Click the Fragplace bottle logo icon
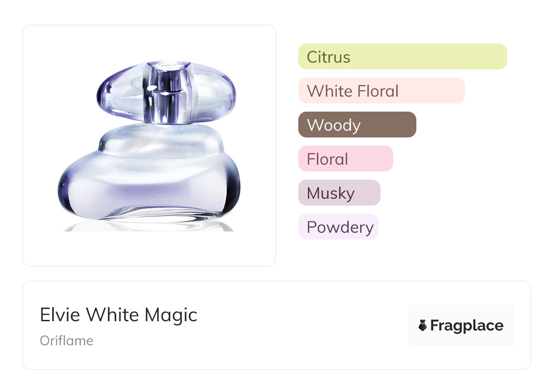 (423, 325)
